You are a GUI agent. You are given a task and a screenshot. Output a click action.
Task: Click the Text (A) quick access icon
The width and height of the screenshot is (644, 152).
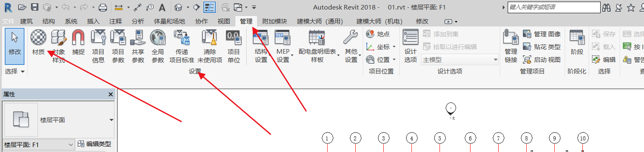click(x=162, y=7)
